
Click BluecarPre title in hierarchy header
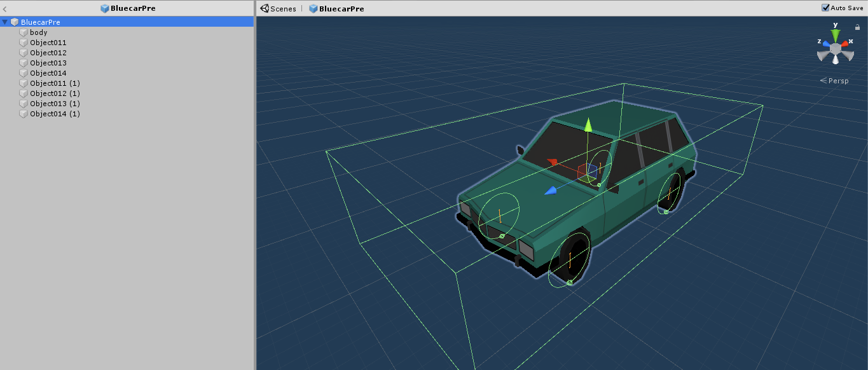point(133,9)
